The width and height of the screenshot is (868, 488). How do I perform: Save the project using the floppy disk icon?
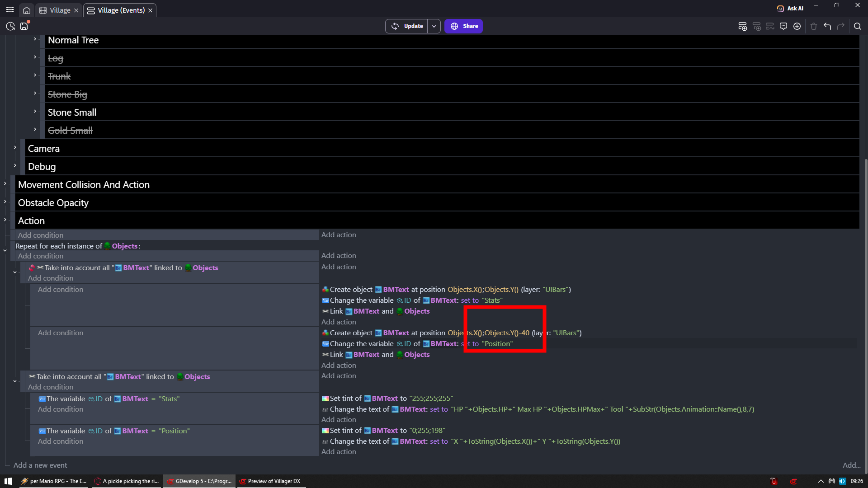tap(24, 26)
